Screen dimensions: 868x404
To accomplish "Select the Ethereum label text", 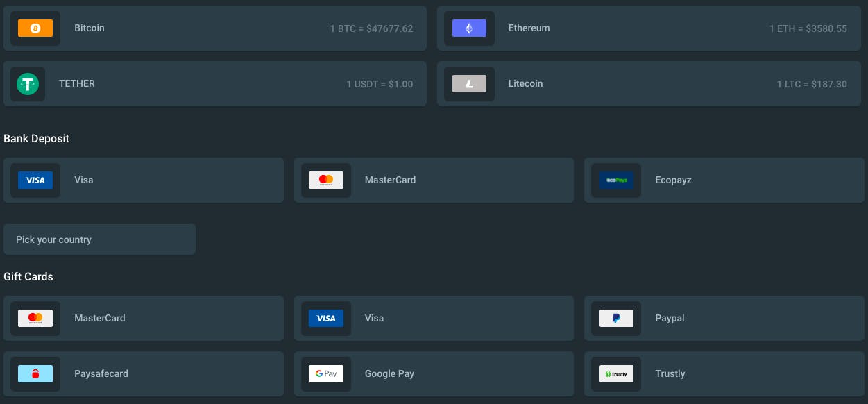I will (x=529, y=28).
